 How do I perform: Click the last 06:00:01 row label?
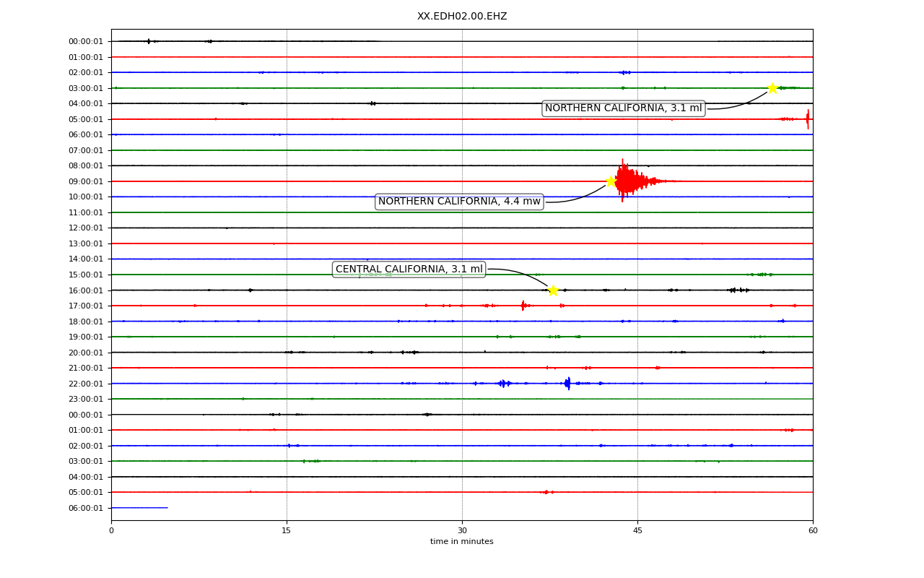(x=86, y=508)
